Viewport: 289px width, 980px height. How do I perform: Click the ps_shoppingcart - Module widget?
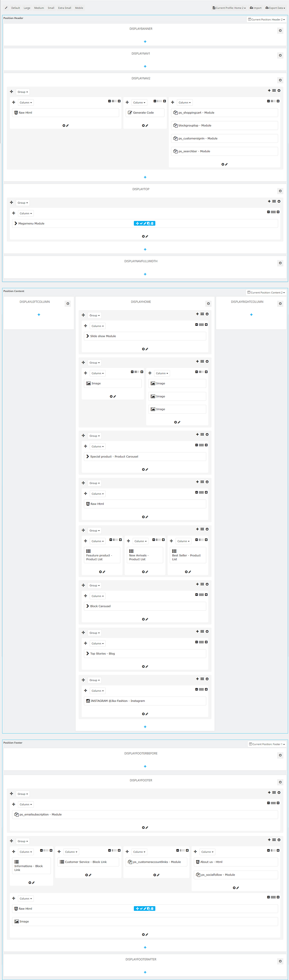tap(224, 113)
